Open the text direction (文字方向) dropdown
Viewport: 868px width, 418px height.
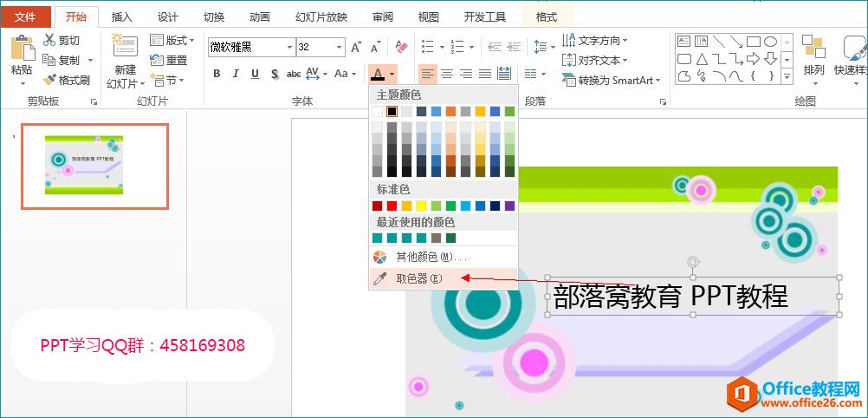coord(594,41)
